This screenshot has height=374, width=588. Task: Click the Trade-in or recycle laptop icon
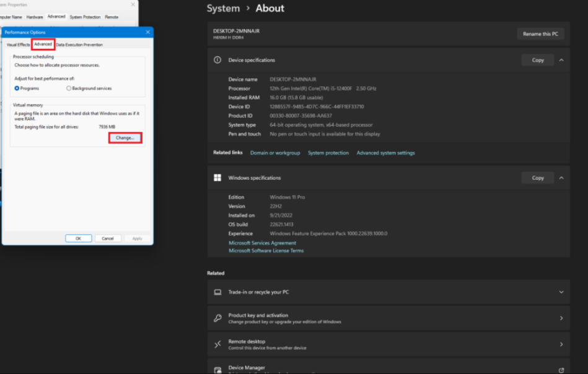217,292
